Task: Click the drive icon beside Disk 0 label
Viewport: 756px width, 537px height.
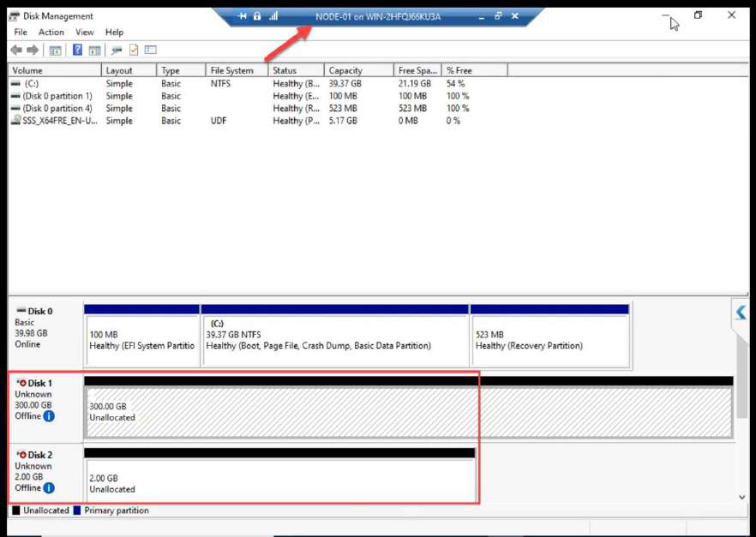Action: (x=21, y=311)
